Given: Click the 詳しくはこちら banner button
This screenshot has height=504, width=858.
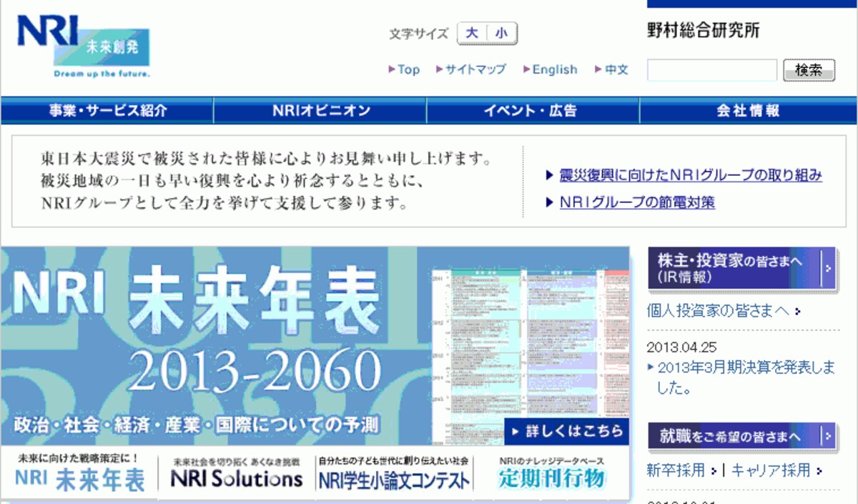Looking at the screenshot, I should (566, 431).
